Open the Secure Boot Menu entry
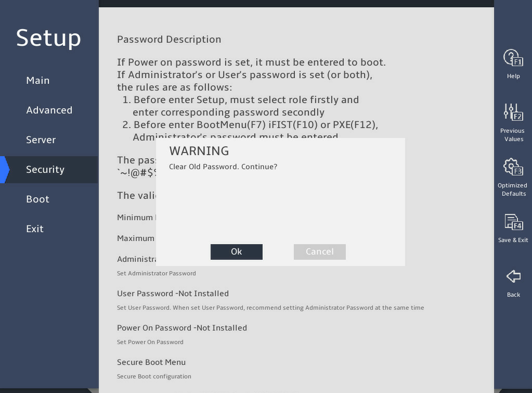 pyautogui.click(x=151, y=362)
